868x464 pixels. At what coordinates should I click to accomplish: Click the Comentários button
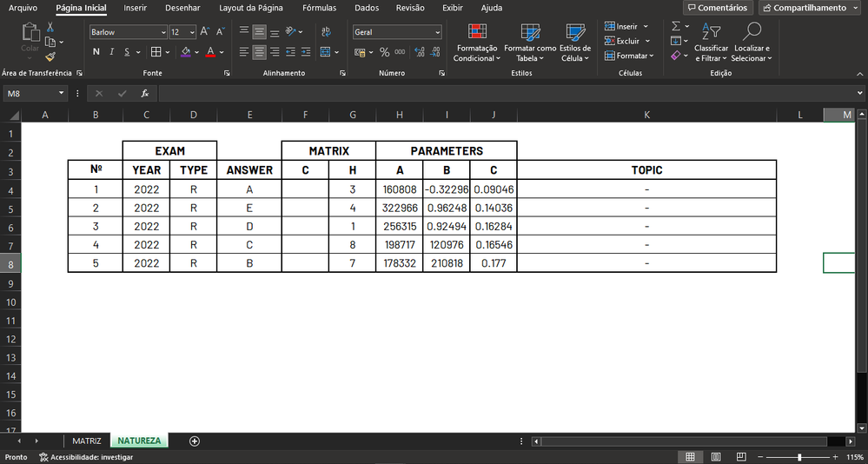[x=718, y=8]
